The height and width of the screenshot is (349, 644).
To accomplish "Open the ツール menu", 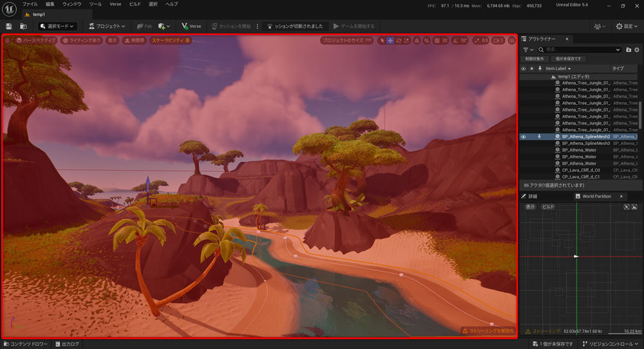I will pyautogui.click(x=95, y=4).
